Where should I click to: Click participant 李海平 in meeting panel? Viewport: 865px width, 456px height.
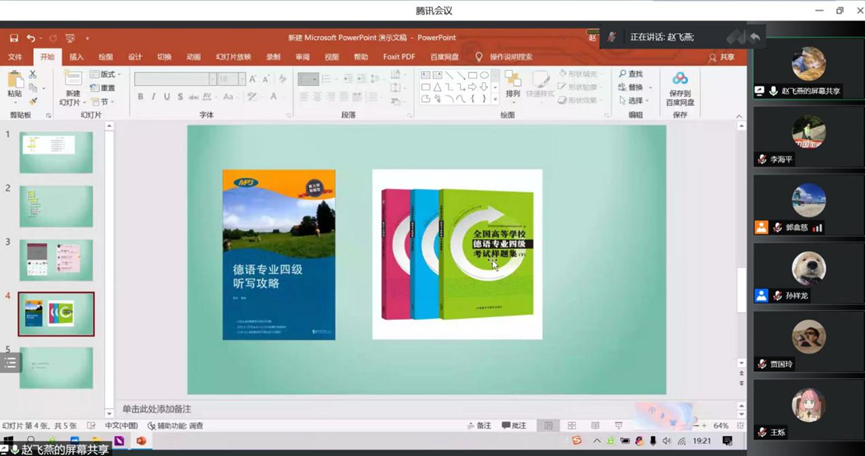tap(809, 138)
